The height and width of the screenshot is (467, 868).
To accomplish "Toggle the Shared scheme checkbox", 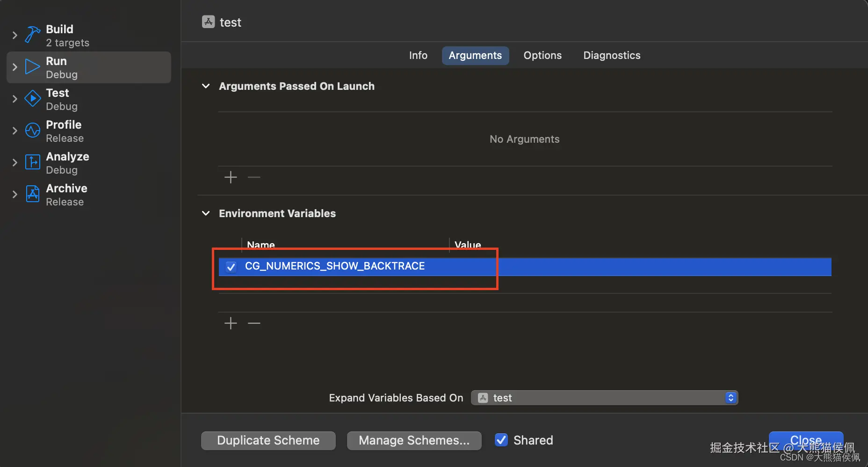I will (x=501, y=440).
